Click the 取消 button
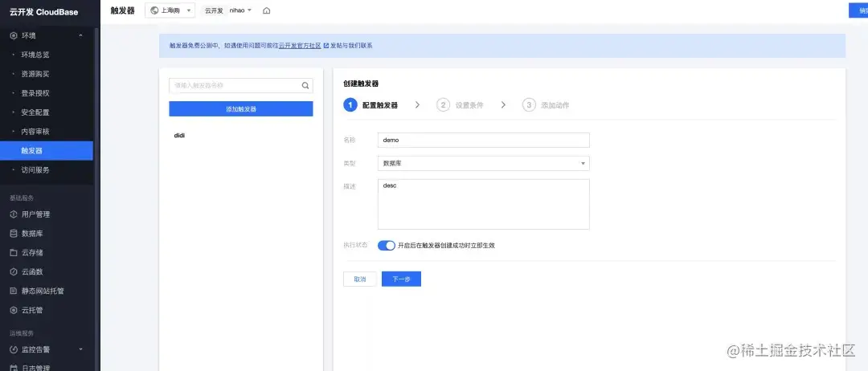868x371 pixels. [x=360, y=279]
